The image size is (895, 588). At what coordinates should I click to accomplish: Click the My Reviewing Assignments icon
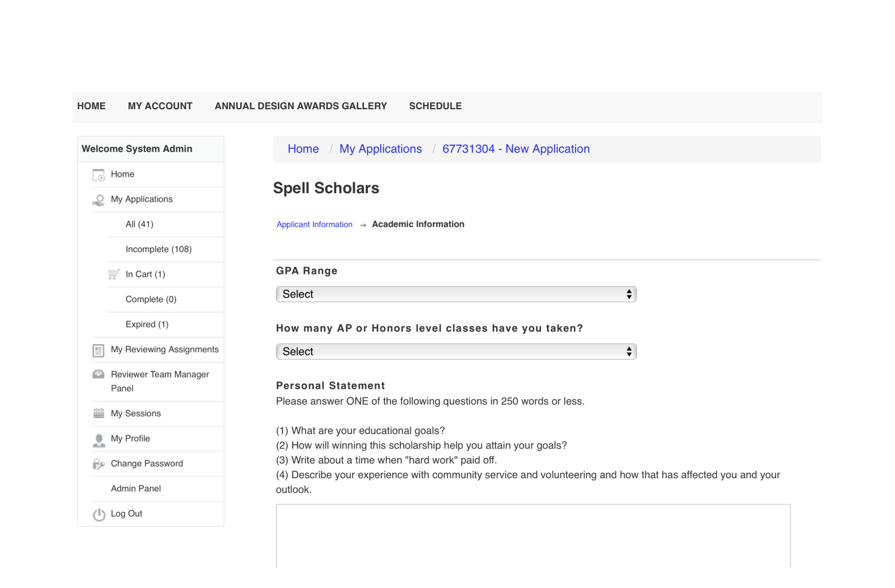pos(99,350)
